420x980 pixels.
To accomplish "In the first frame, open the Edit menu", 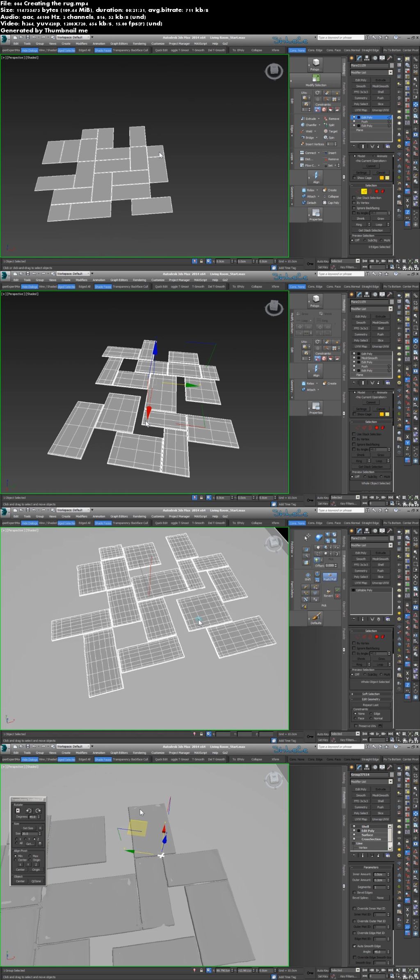I will pyautogui.click(x=16, y=44).
